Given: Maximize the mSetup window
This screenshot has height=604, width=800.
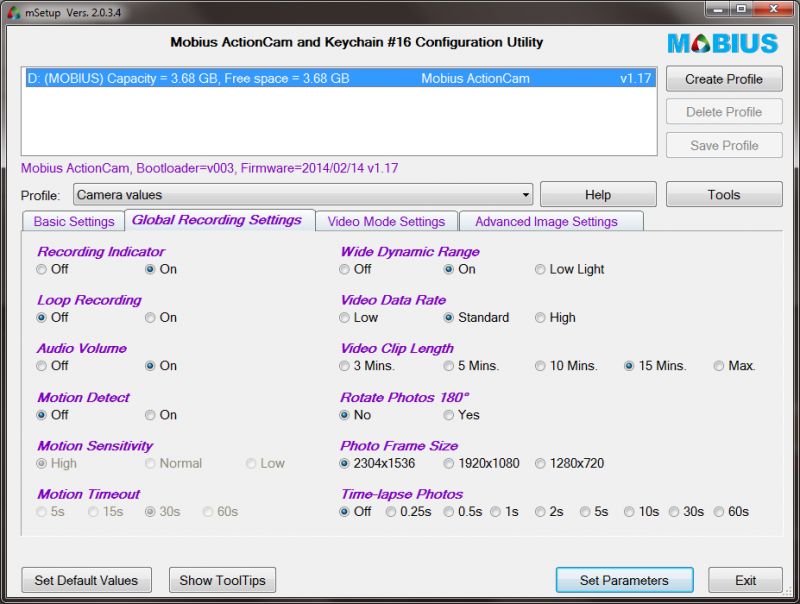Looking at the screenshot, I should (741, 9).
